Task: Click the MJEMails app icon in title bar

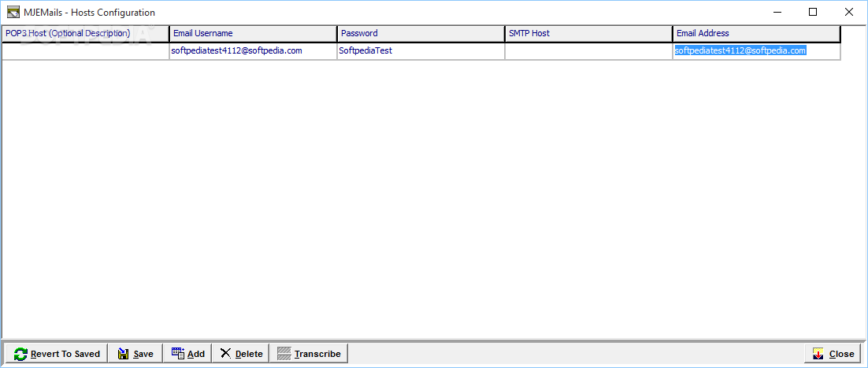Action: (x=13, y=12)
